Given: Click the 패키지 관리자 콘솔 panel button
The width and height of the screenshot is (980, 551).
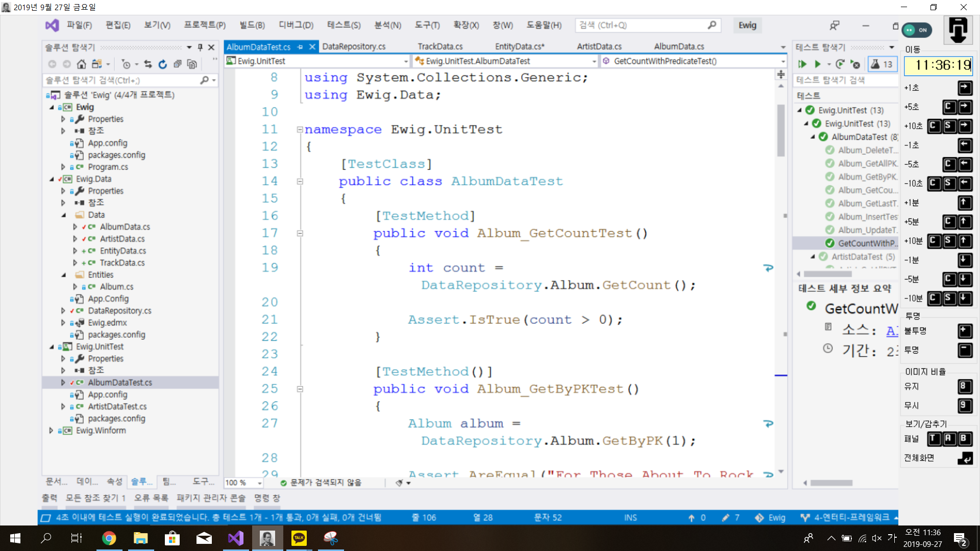Looking at the screenshot, I should 211,498.
